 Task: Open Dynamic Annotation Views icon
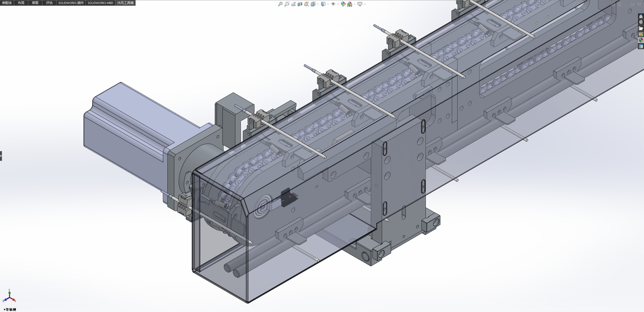click(x=306, y=4)
